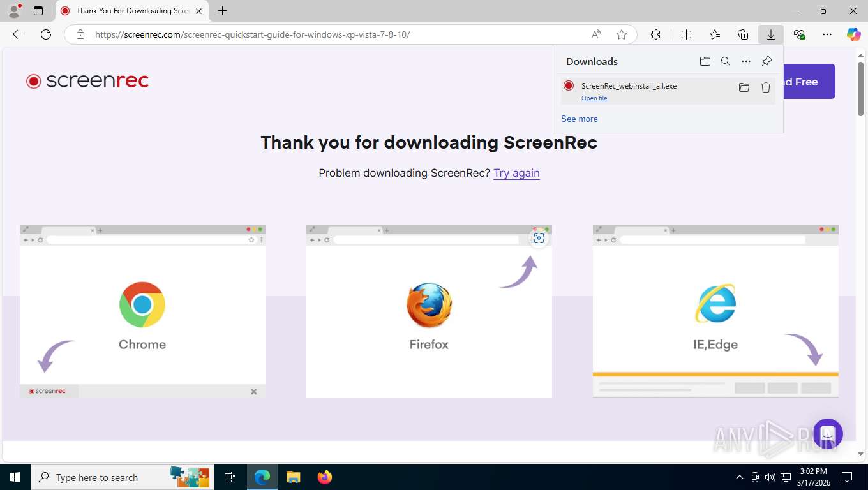Screen dimensions: 868x490
Task: Turn on Read aloud
Action: (596, 34)
